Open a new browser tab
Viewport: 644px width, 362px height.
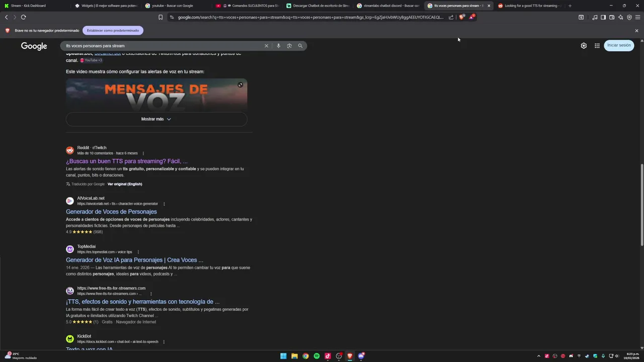(x=570, y=6)
